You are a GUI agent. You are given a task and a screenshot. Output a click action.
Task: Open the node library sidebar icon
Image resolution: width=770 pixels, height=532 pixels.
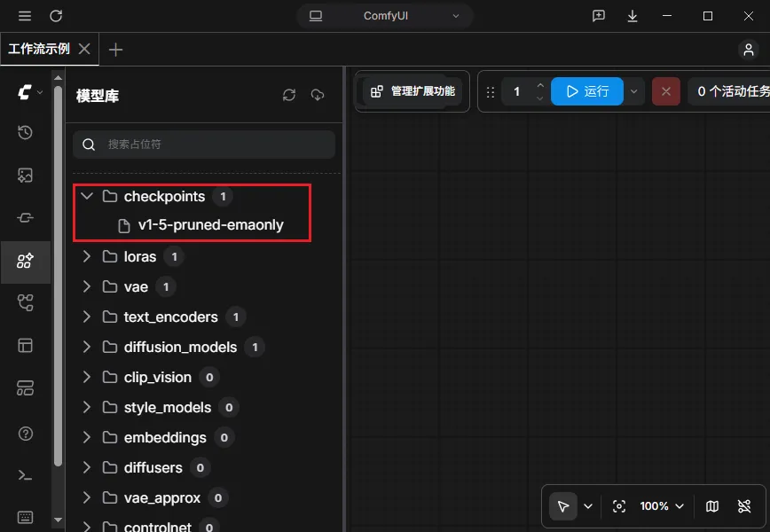click(25, 217)
